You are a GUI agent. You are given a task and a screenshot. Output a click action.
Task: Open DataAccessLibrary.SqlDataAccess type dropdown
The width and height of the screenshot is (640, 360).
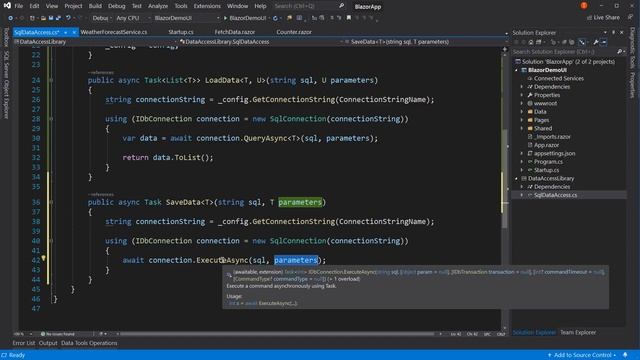pyautogui.click(x=260, y=42)
